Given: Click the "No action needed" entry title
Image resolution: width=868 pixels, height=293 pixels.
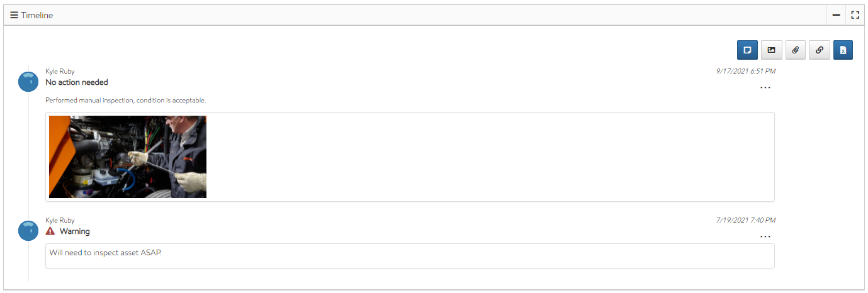Looking at the screenshot, I should point(77,82).
